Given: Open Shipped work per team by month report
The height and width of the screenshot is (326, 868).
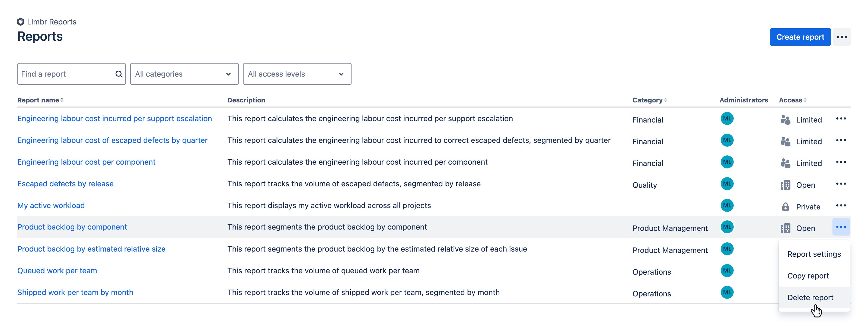Looking at the screenshot, I should 75,293.
